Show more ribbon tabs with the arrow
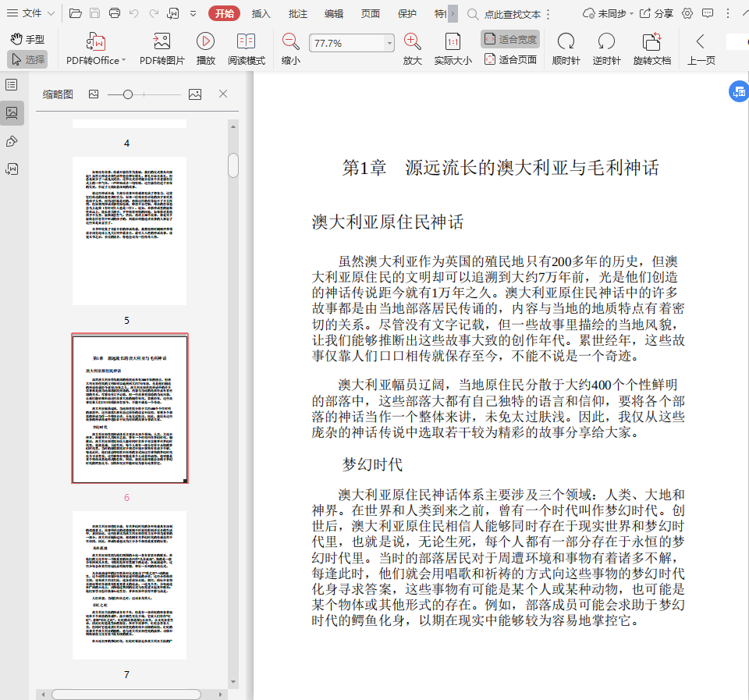This screenshot has width=749, height=700. tap(453, 14)
